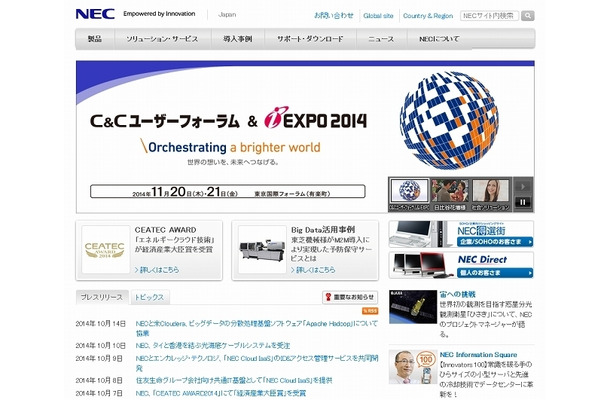Click the 重要なお知らせ button
The width and height of the screenshot is (610, 400).
click(x=350, y=297)
